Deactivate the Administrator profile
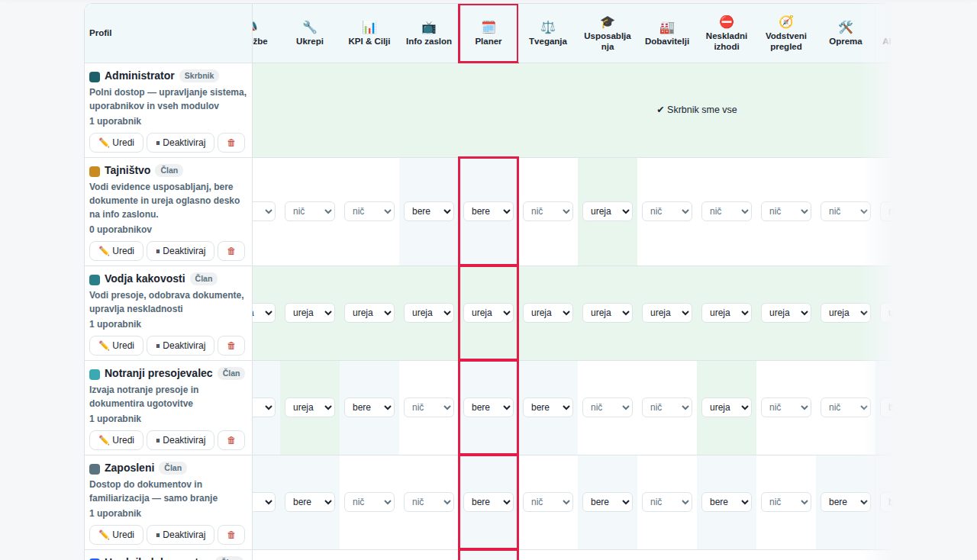The height and width of the screenshot is (560, 977). (x=180, y=143)
